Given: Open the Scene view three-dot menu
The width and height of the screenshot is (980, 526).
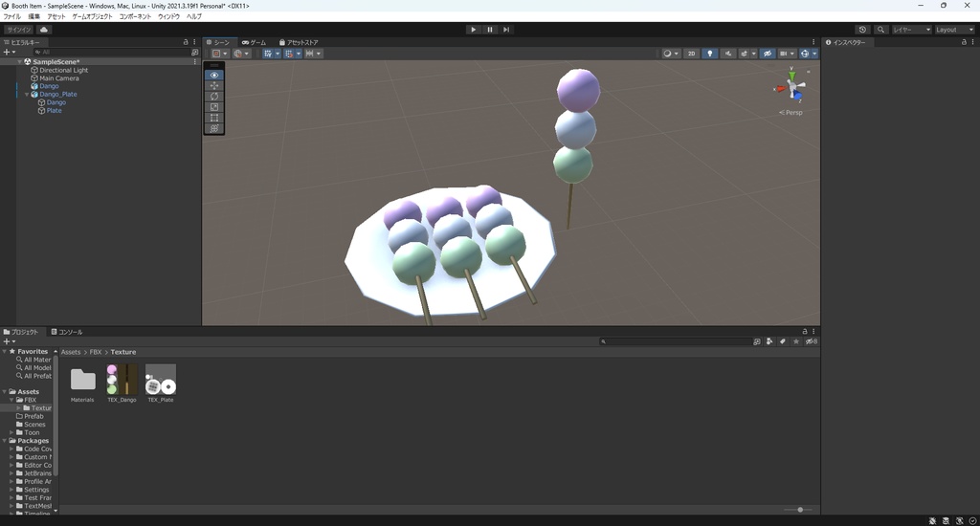Looking at the screenshot, I should click(813, 42).
